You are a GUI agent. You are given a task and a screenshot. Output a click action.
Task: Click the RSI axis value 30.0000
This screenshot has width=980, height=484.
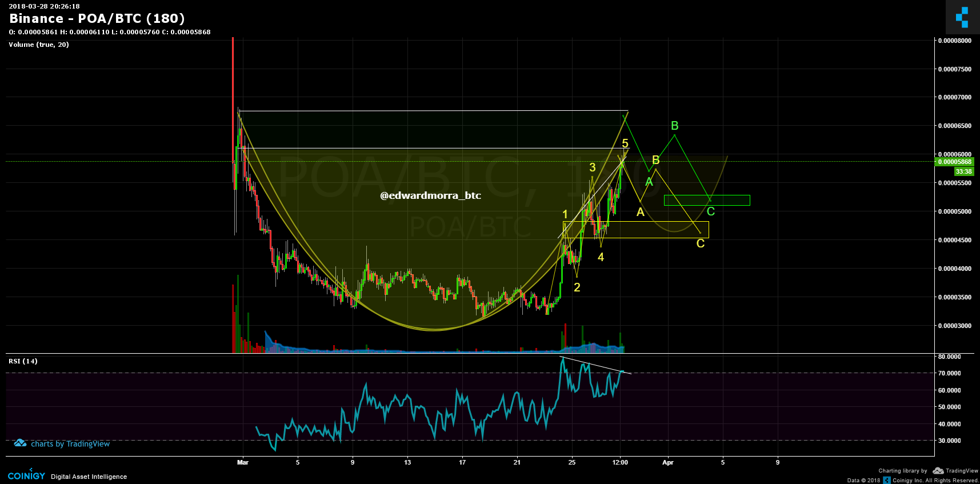tap(949, 441)
